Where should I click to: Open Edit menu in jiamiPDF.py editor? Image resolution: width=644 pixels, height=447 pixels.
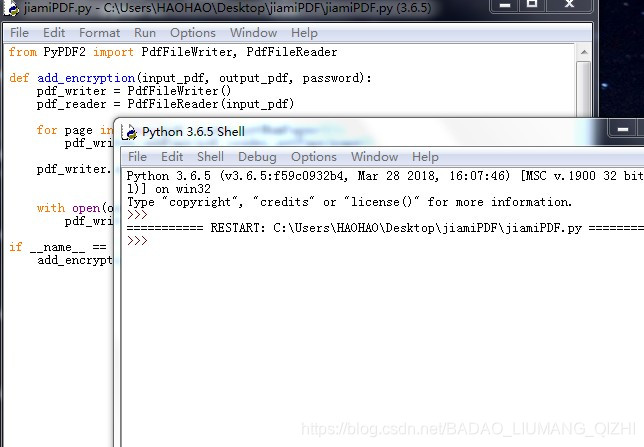pyautogui.click(x=54, y=32)
